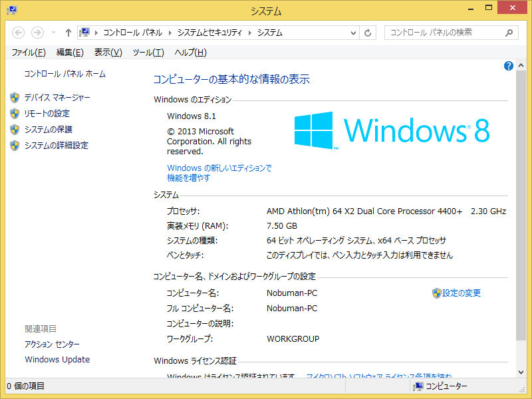The width and height of the screenshot is (532, 399).
Task: Open Windows Update from related items
Action: (57, 360)
